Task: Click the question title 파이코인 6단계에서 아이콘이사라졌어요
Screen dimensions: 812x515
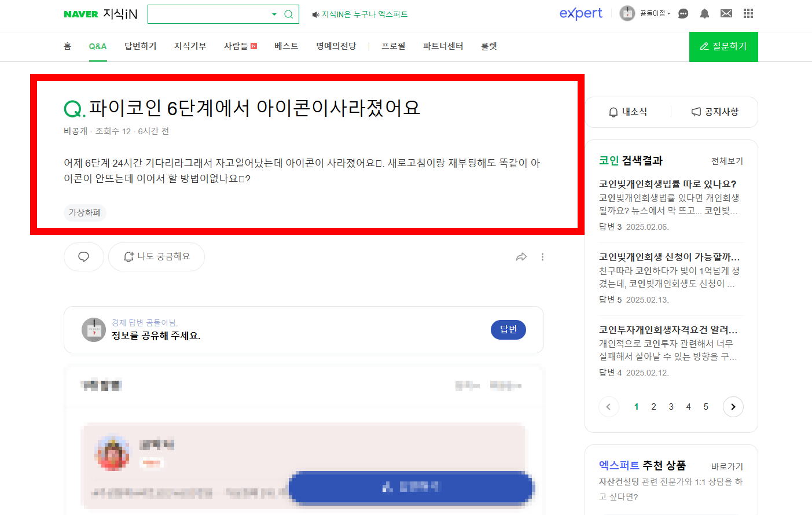Action: 255,108
